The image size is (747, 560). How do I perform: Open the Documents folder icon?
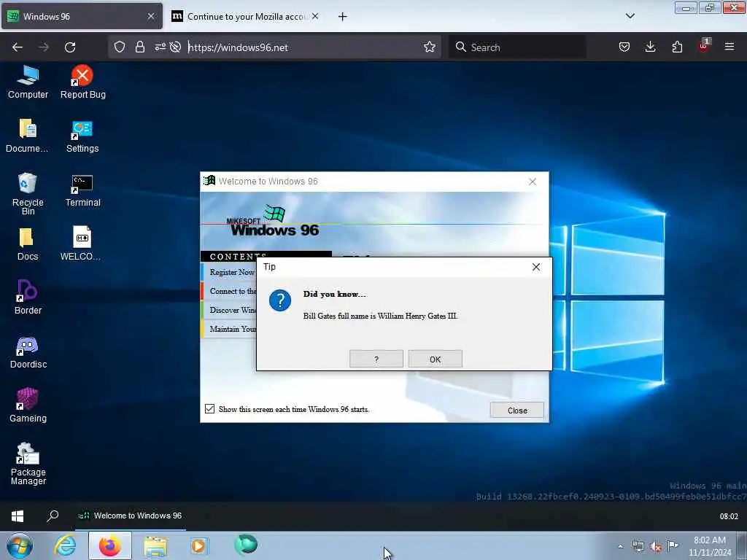(x=27, y=136)
